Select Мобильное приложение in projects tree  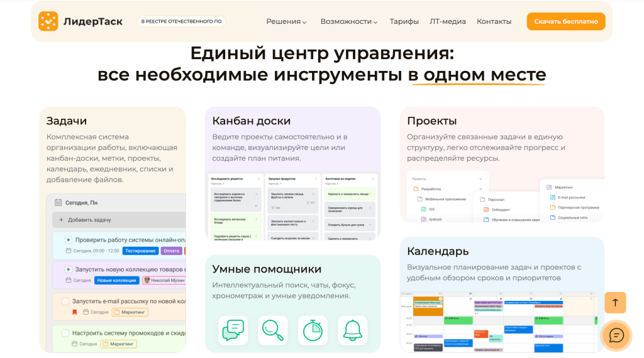pyautogui.click(x=441, y=199)
